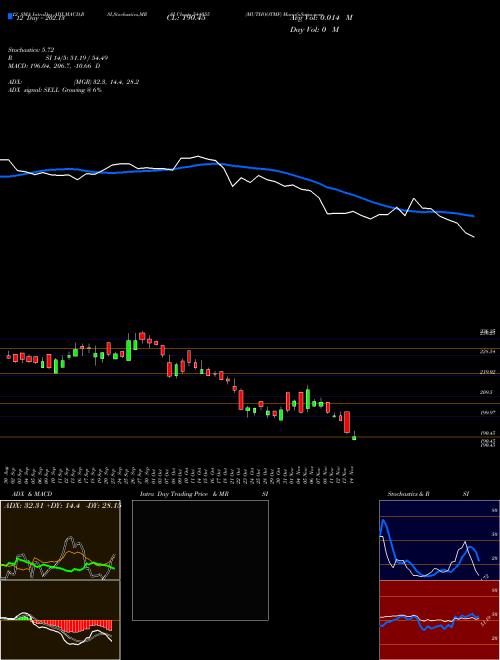The height and width of the screenshot is (660, 500).
Task: Click the white price line end point
Action: pos(473,237)
